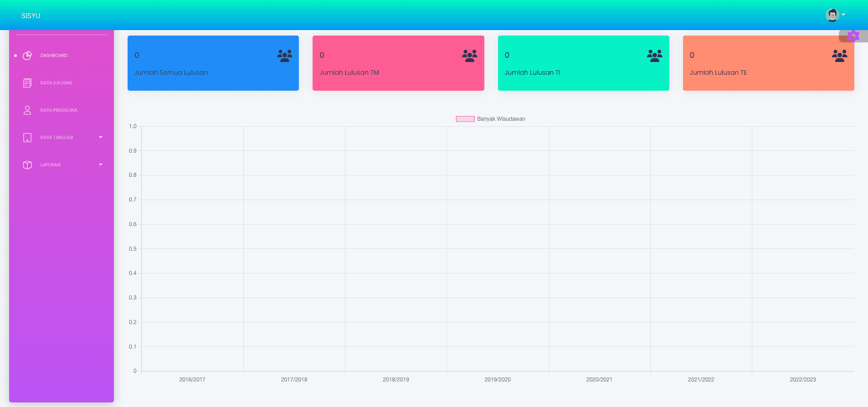Viewport: 868px width, 407px height.
Task: Click people icon on Semua Lulusan card
Action: tap(285, 56)
